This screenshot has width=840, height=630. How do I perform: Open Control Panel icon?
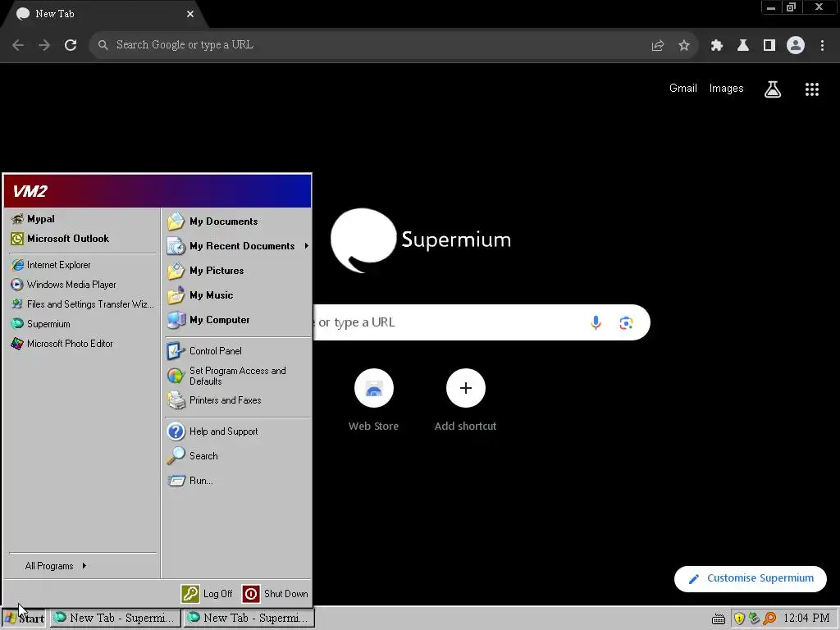pyautogui.click(x=176, y=351)
